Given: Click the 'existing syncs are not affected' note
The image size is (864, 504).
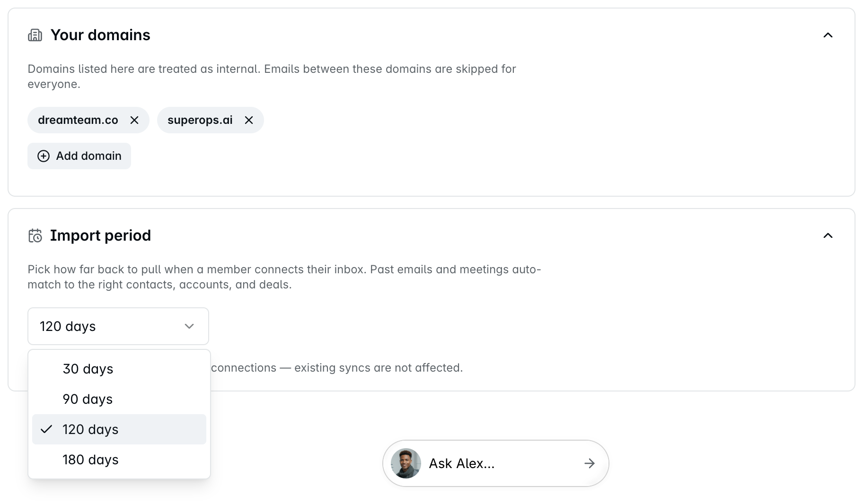Looking at the screenshot, I should pos(337,368).
